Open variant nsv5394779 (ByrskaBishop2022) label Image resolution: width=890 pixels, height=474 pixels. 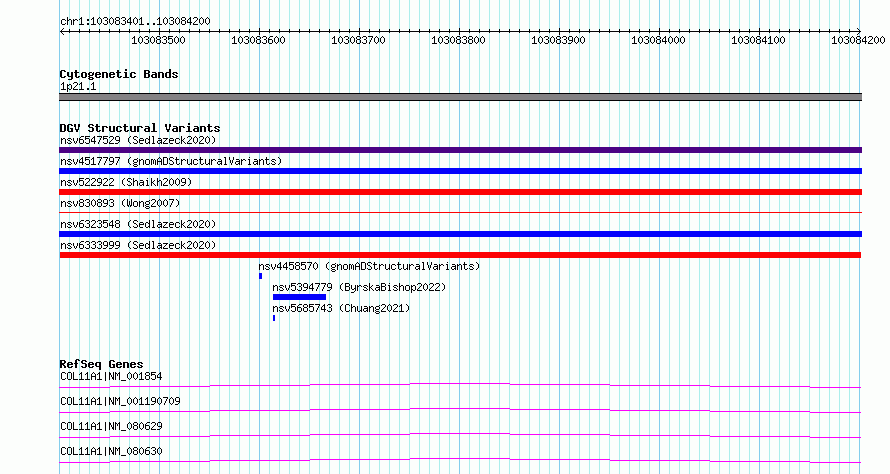coord(359,287)
